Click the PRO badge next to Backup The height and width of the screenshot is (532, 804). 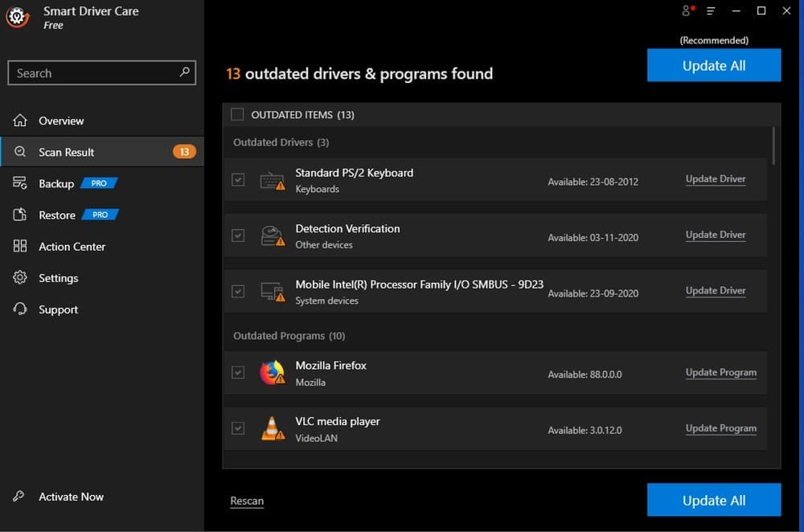[x=99, y=183]
